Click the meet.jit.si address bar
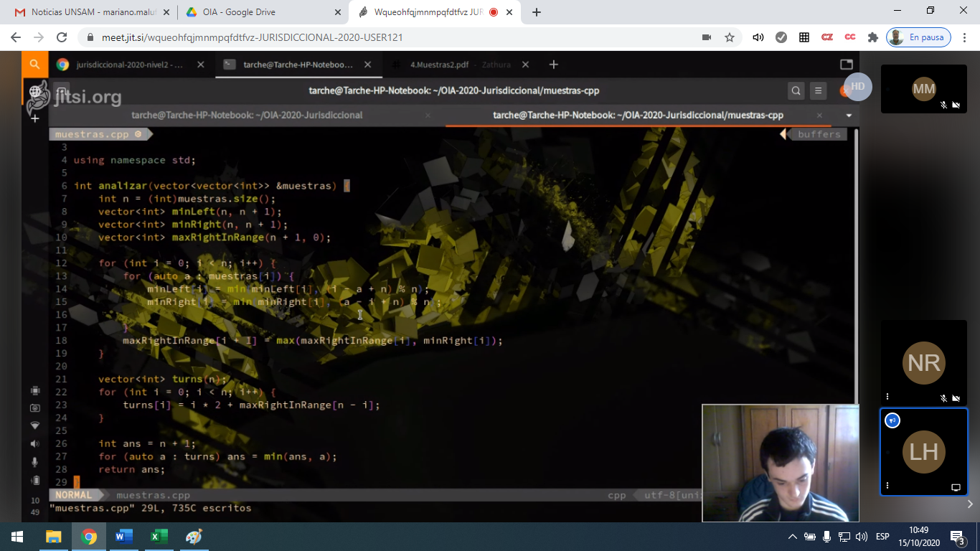Viewport: 980px width, 551px height. (387, 37)
